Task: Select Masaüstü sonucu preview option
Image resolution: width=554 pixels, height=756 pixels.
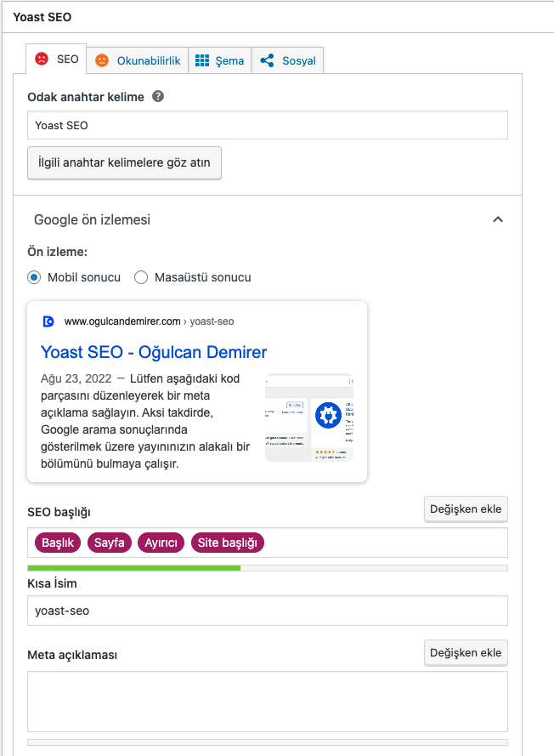Action: [141, 277]
